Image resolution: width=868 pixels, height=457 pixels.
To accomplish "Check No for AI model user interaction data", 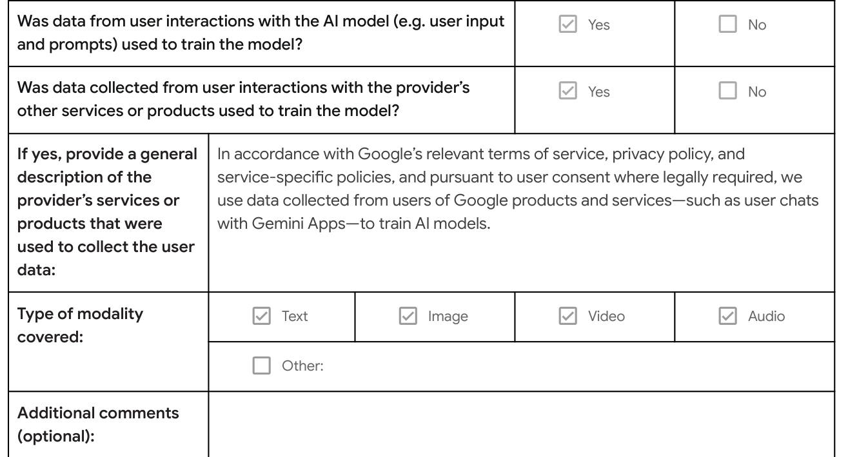I will tap(727, 25).
